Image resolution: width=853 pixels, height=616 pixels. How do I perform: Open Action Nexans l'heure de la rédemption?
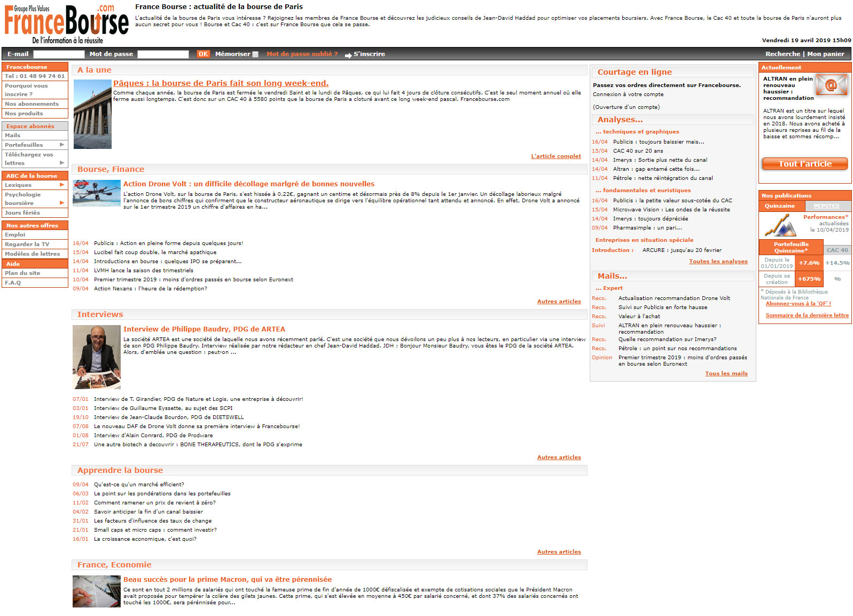pos(151,289)
